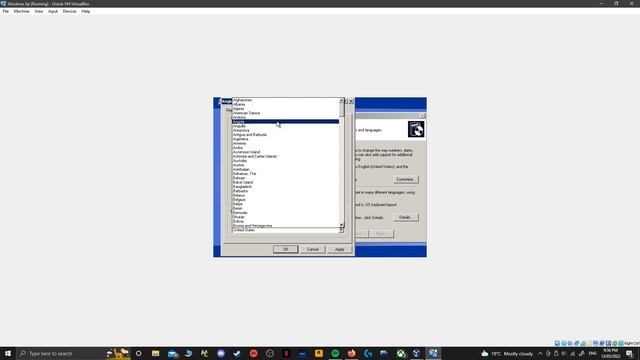Select Algeria in the country list
The height and width of the screenshot is (360, 640).
(x=285, y=109)
